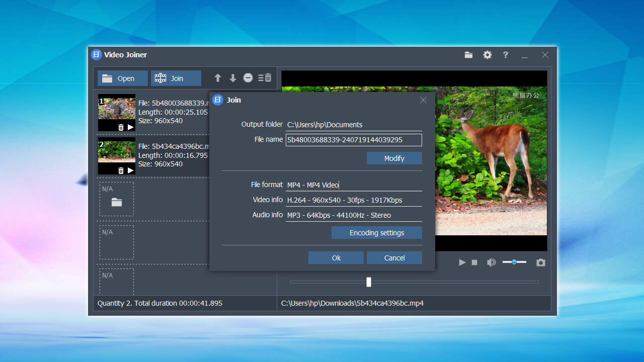Open Encoding settings
The width and height of the screenshot is (644, 362).
pyautogui.click(x=376, y=233)
